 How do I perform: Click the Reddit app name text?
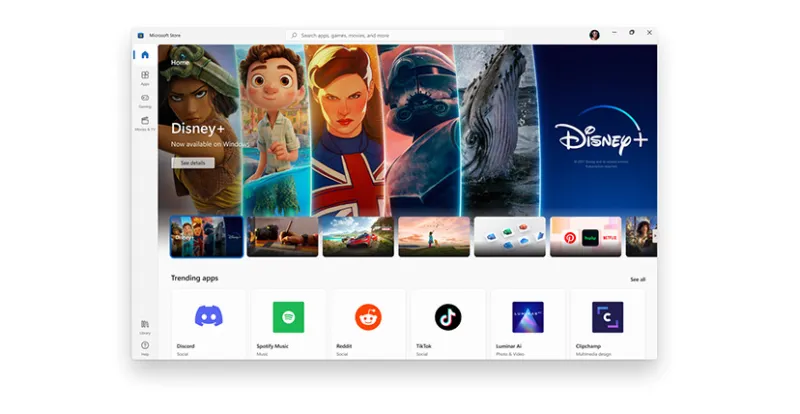[344, 346]
